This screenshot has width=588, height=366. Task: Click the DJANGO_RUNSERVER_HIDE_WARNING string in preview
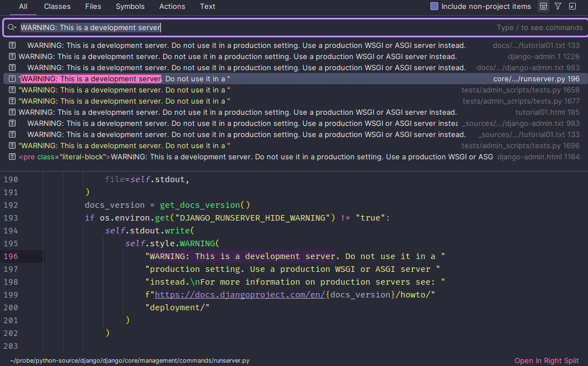pos(252,218)
